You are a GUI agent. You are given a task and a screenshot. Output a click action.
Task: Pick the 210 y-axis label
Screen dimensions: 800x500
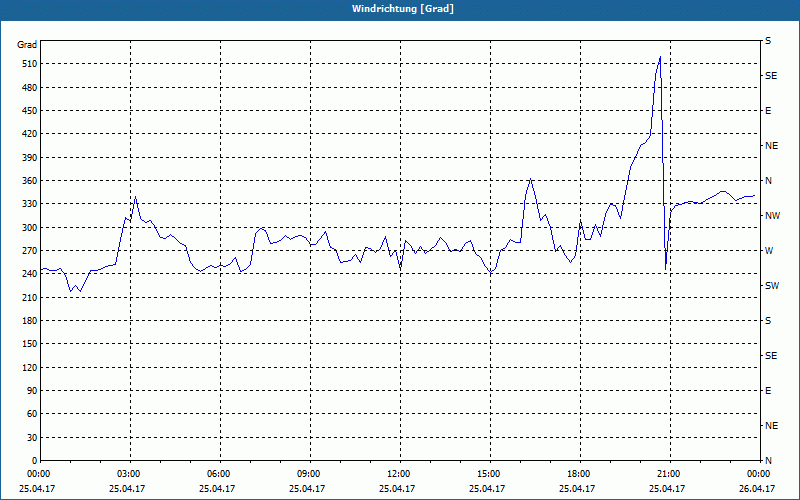(x=30, y=297)
